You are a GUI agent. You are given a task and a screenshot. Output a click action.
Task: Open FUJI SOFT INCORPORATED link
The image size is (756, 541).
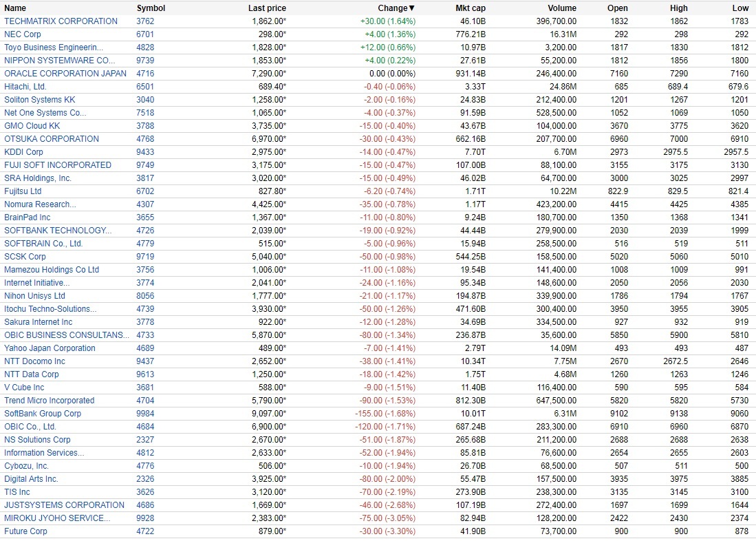58,165
